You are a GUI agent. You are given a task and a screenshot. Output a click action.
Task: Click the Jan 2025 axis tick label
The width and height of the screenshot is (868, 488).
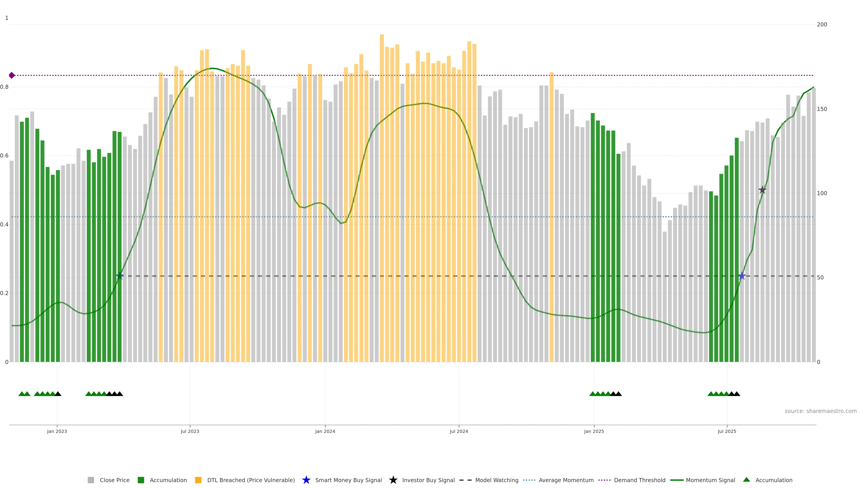pyautogui.click(x=594, y=431)
